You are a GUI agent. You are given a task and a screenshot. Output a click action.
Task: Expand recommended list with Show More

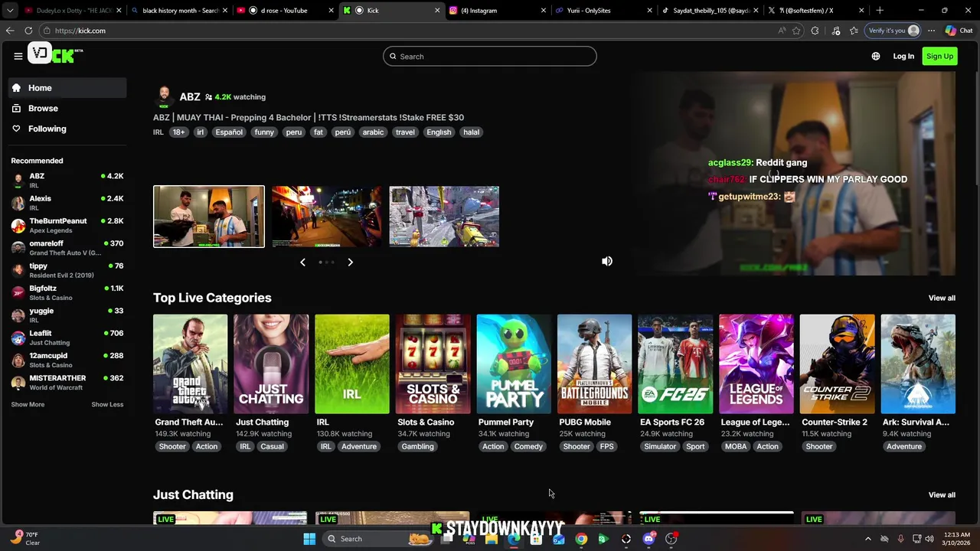[x=28, y=404]
